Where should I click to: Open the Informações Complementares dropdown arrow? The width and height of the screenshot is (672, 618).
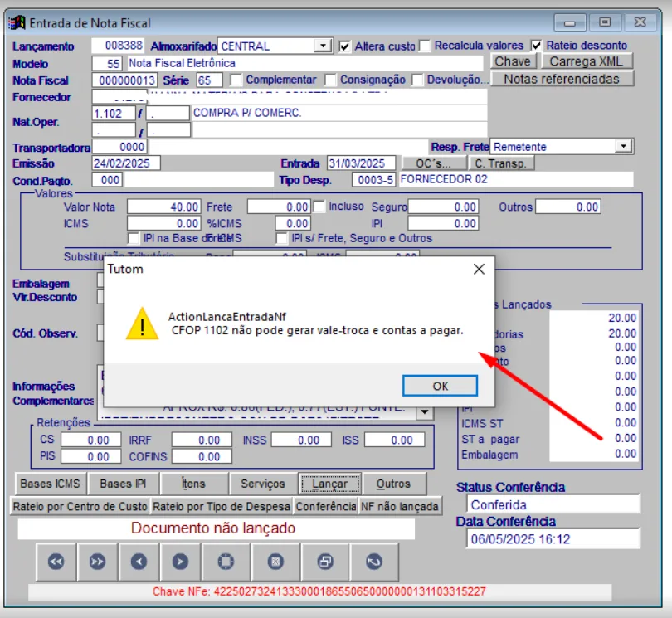click(x=425, y=412)
